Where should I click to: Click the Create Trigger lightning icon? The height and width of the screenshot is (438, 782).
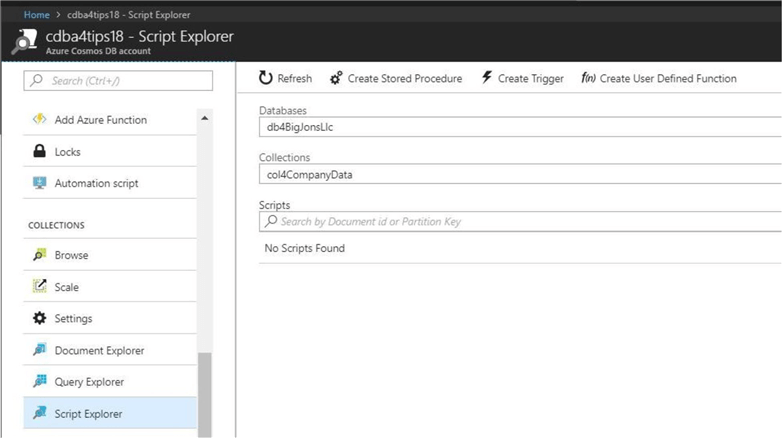click(x=487, y=77)
